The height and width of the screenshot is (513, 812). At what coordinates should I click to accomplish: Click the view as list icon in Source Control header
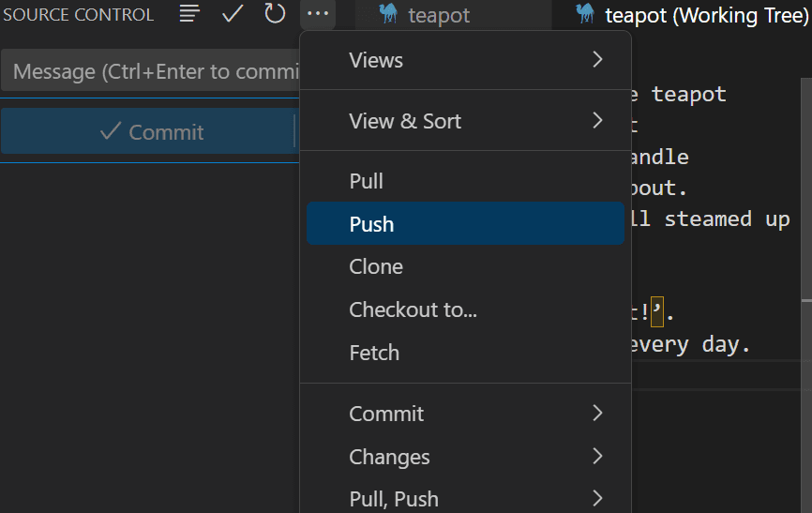pyautogui.click(x=190, y=14)
